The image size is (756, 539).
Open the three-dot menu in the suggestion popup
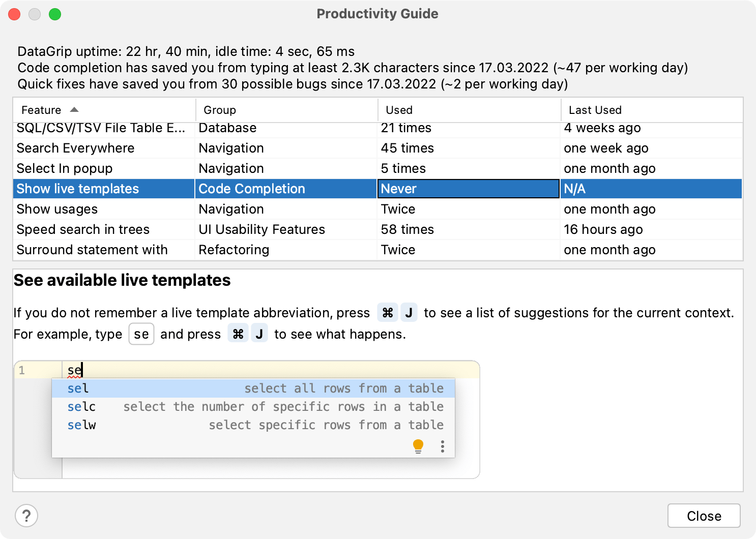point(442,446)
